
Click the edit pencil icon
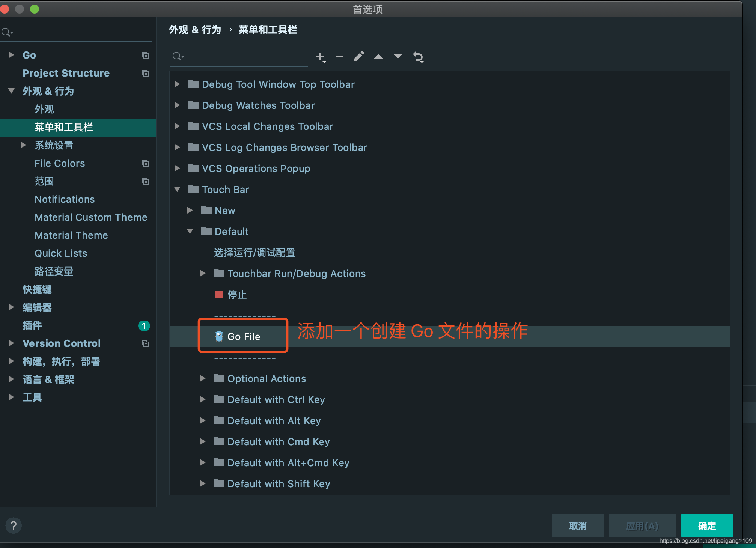[359, 56]
